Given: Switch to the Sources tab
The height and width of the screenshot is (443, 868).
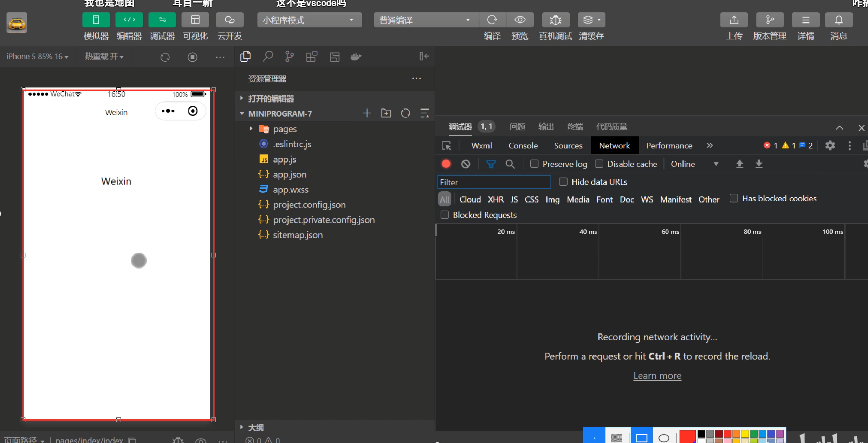Looking at the screenshot, I should pyautogui.click(x=568, y=146).
